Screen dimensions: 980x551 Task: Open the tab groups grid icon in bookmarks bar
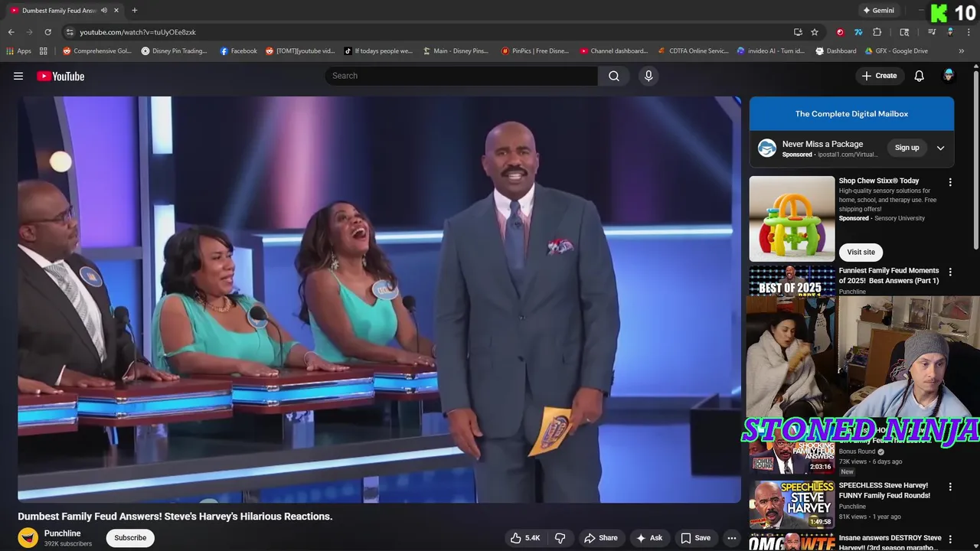pyautogui.click(x=44, y=51)
